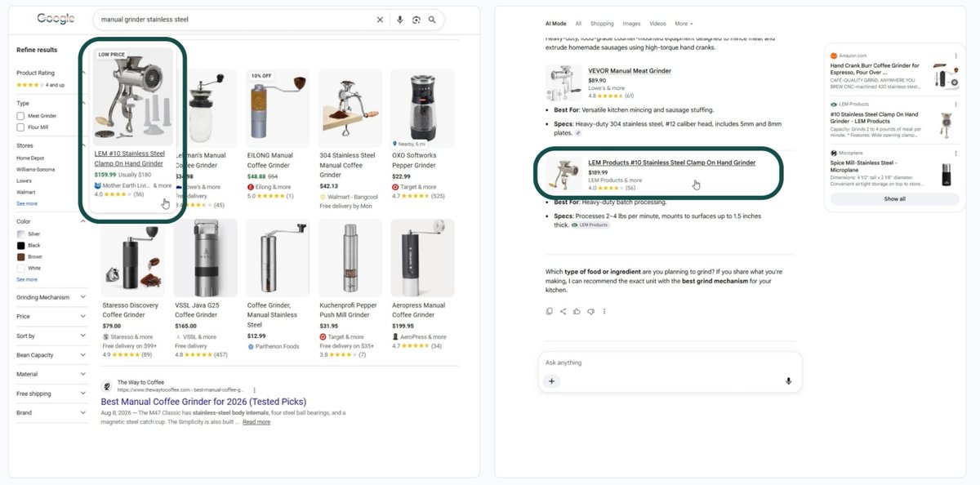Screen dimensions: 980x485
Task: Expand the Brand filter
Action: (51, 413)
